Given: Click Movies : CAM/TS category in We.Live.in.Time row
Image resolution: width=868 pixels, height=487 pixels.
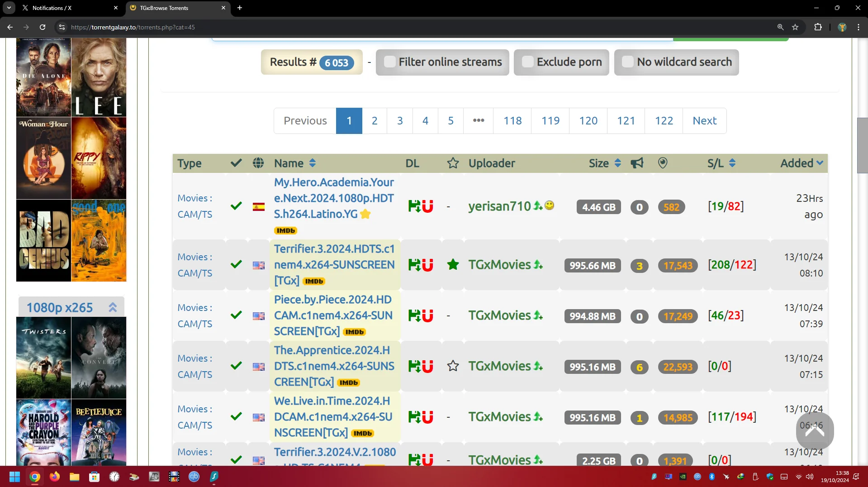Looking at the screenshot, I should pos(194,417).
